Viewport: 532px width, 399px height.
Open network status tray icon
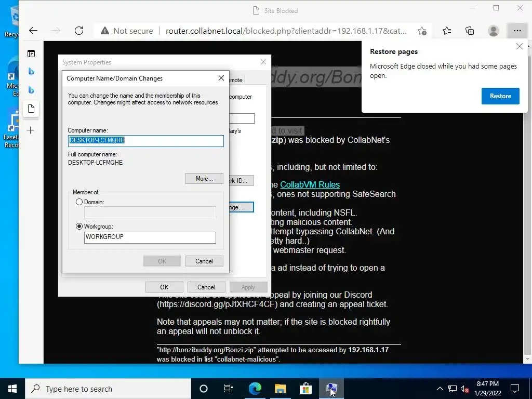pyautogui.click(x=453, y=389)
